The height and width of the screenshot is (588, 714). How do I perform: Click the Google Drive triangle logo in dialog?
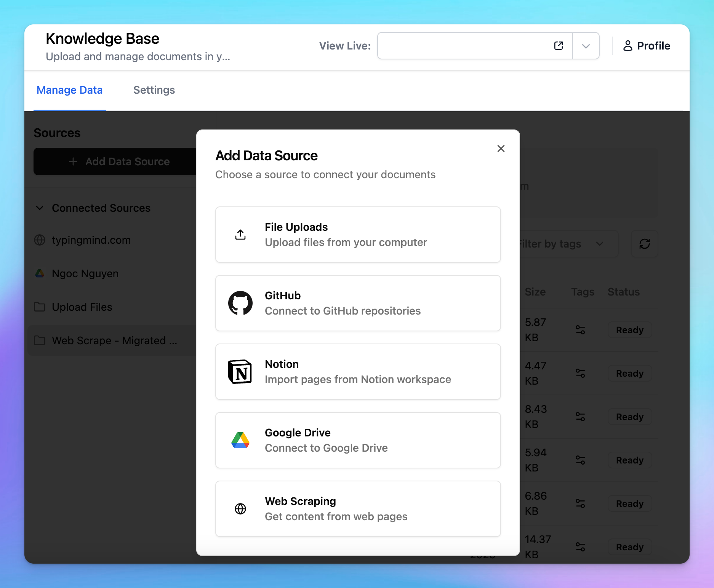(x=240, y=440)
